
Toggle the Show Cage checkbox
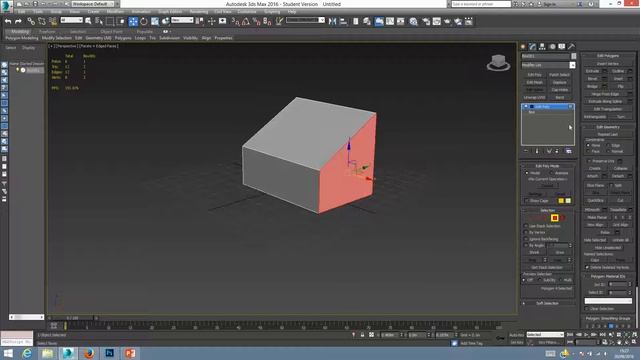tap(527, 201)
